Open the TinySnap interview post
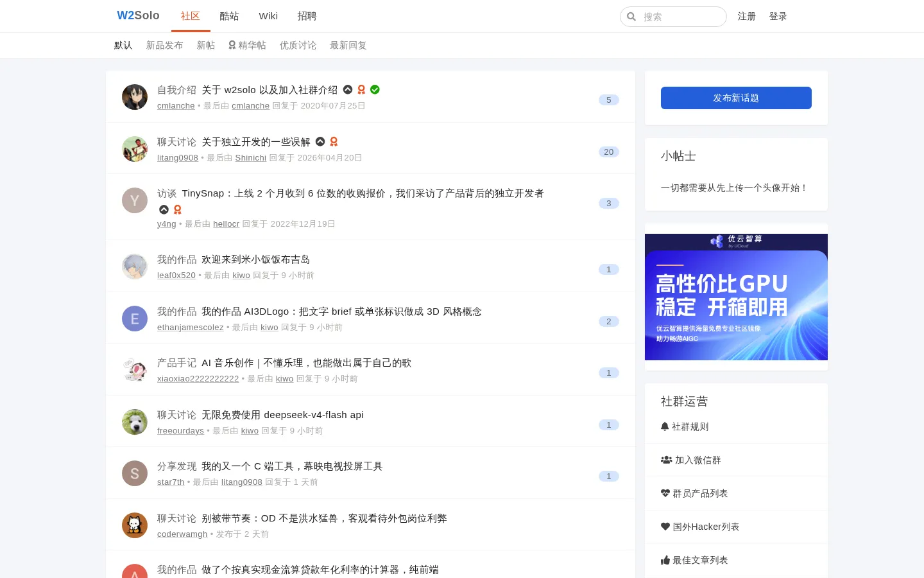 (x=363, y=193)
